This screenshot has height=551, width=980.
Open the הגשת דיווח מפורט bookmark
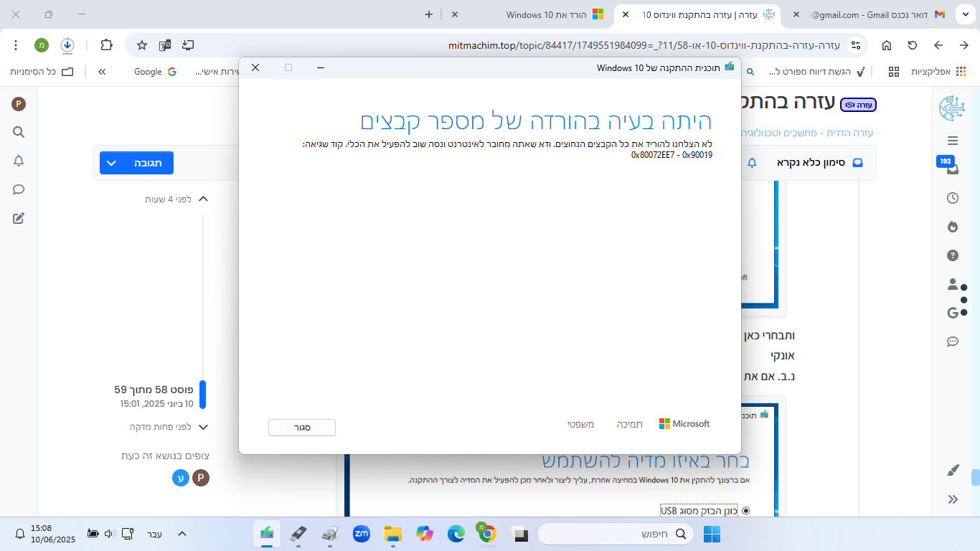817,72
